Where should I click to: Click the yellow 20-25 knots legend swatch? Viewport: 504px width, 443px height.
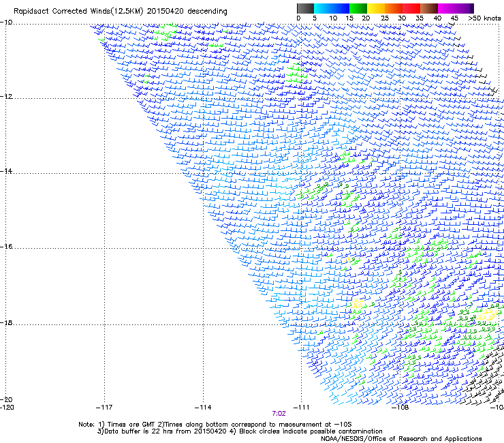coord(375,8)
